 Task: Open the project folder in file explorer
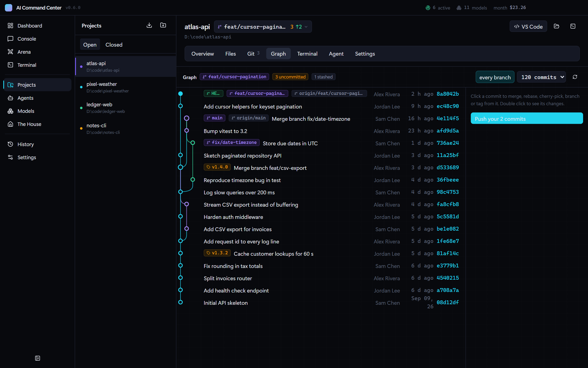coord(556,26)
